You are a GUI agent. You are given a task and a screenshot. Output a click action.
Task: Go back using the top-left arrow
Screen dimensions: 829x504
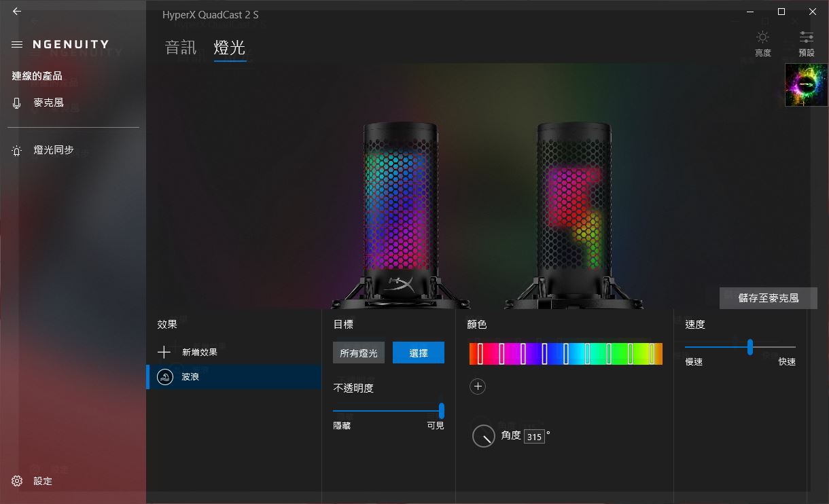tap(17, 12)
